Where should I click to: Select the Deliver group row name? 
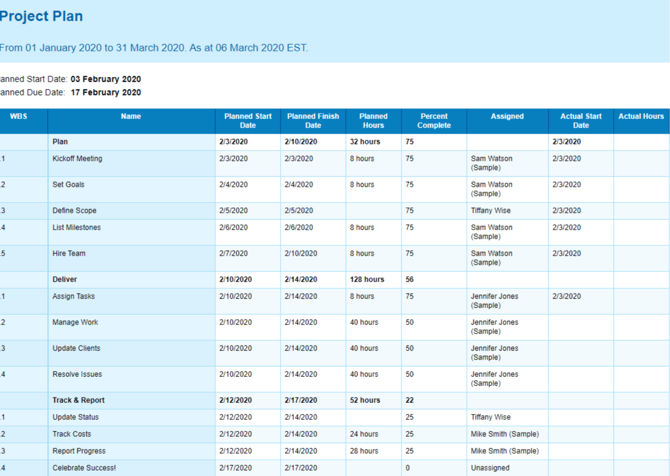pos(65,279)
